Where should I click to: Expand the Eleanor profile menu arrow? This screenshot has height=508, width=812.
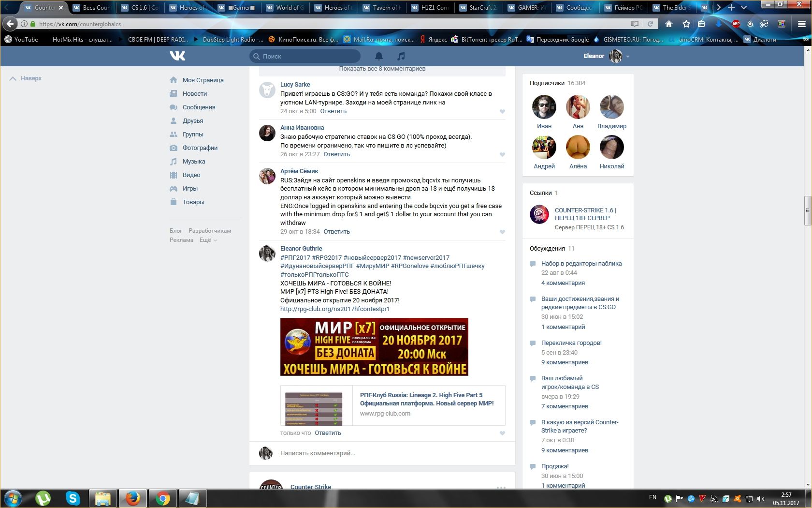[628, 57]
